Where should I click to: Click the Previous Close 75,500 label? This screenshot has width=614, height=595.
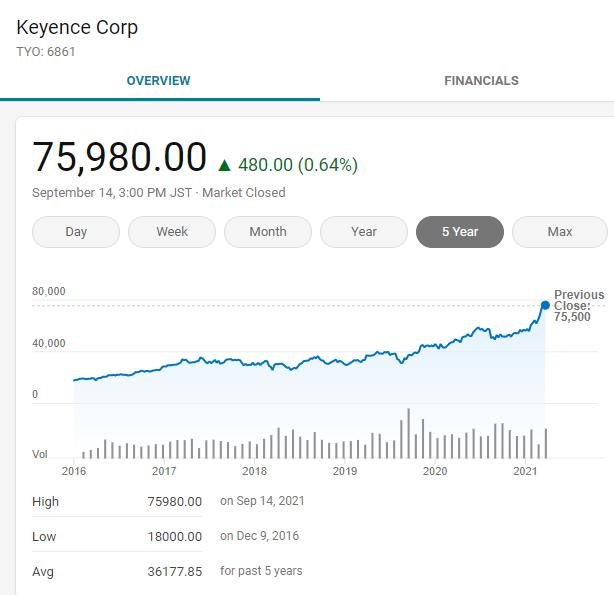579,306
